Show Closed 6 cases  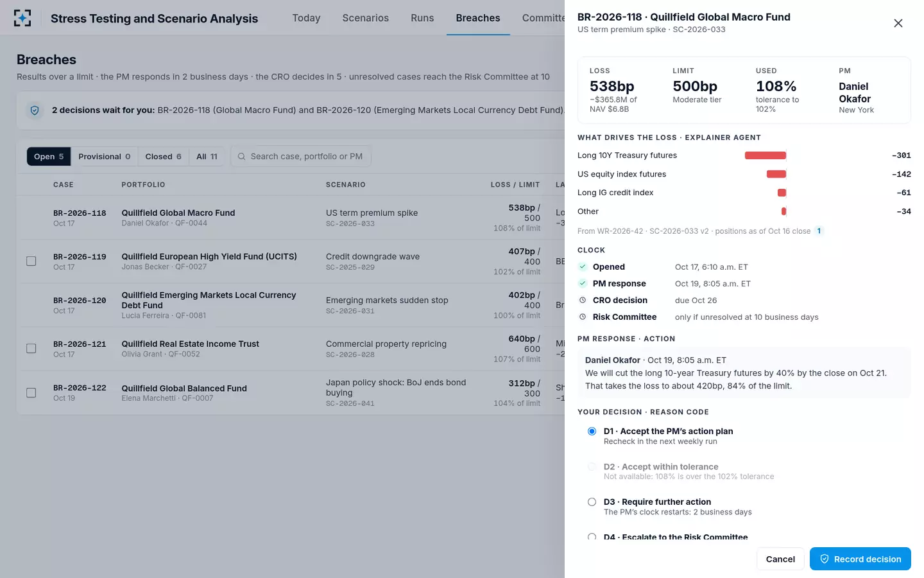coord(164,157)
